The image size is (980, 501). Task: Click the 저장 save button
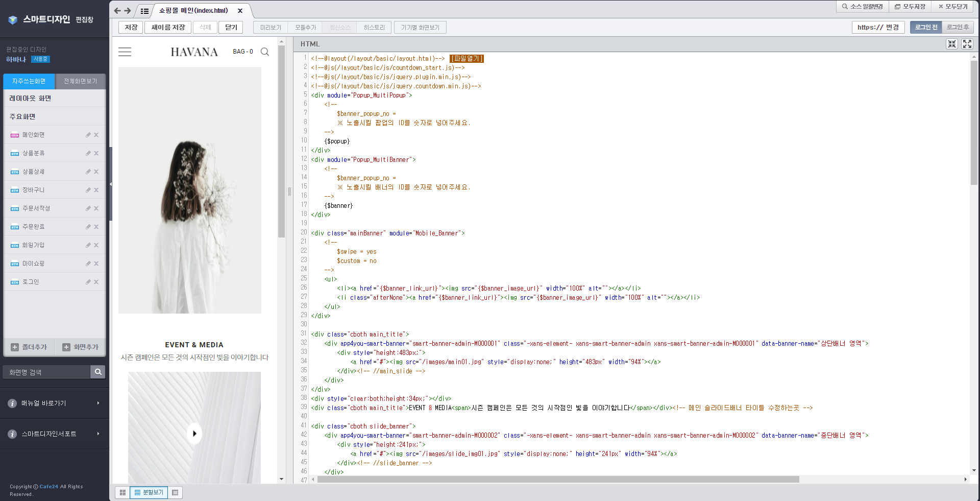pos(131,27)
